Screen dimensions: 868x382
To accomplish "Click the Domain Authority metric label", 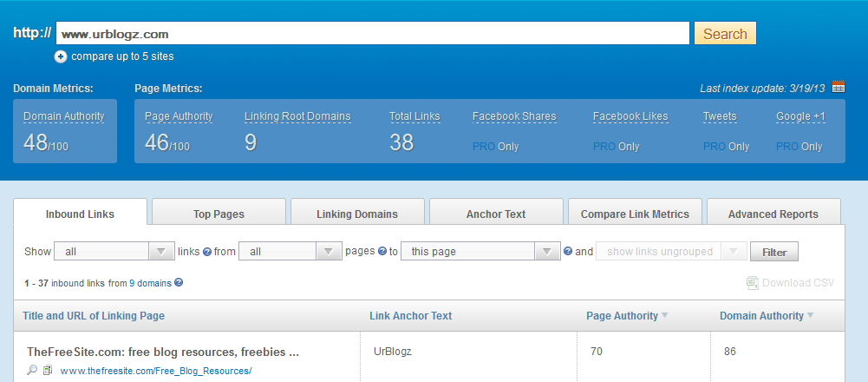I will [63, 116].
